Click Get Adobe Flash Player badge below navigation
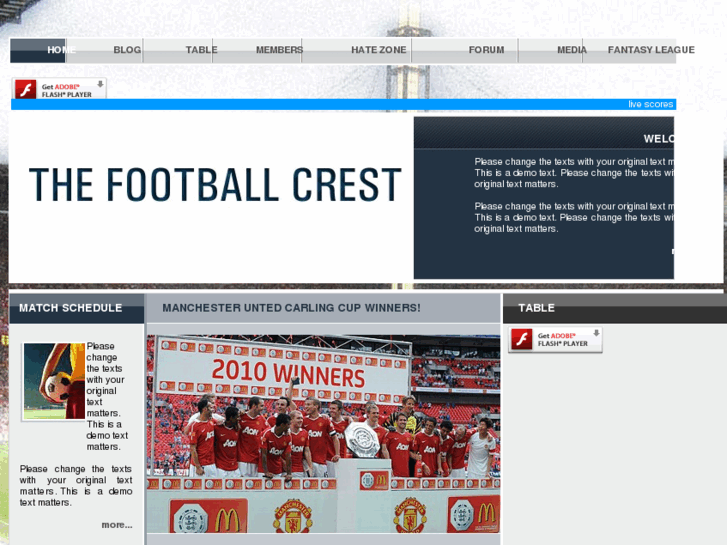Viewport: 727px width, 545px height. click(x=59, y=88)
